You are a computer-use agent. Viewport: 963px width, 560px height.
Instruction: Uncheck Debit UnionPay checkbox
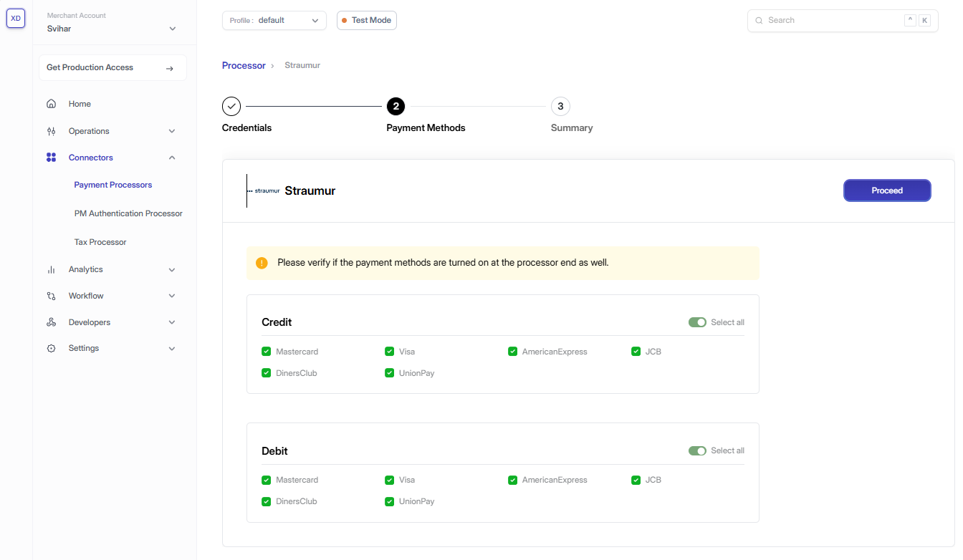pyautogui.click(x=390, y=501)
